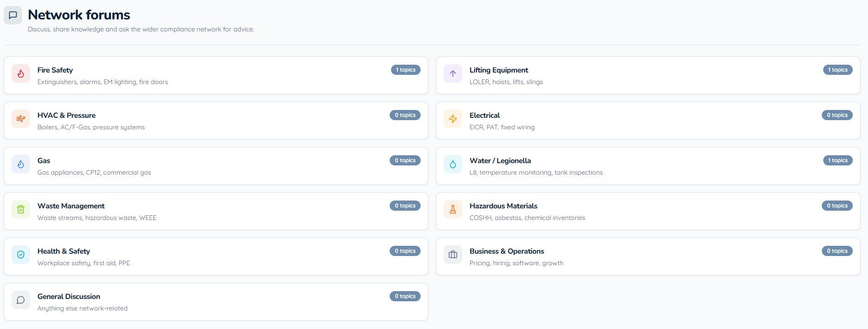Open the Business & Operations forum
Screen dimensions: 868x329
pyautogui.click(x=648, y=256)
